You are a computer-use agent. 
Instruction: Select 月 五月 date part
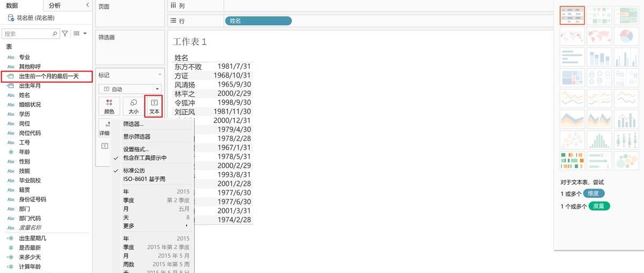point(152,209)
